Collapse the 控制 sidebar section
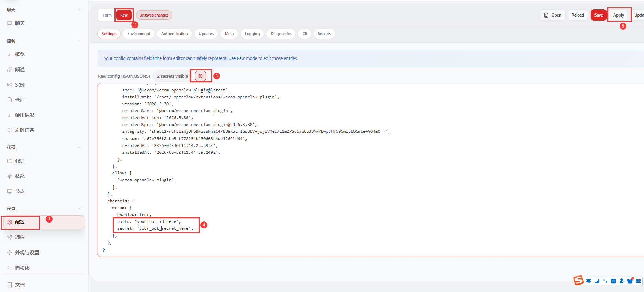644x292 pixels. (x=79, y=41)
